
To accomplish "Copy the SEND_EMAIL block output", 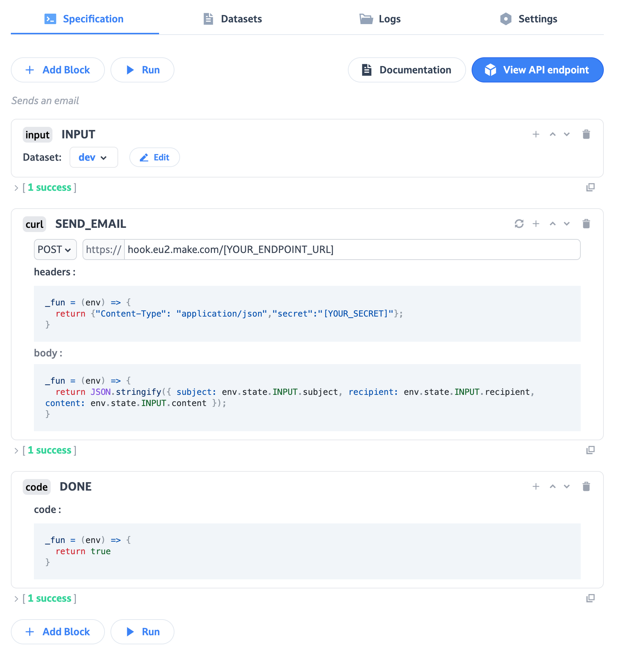I will [x=591, y=450].
